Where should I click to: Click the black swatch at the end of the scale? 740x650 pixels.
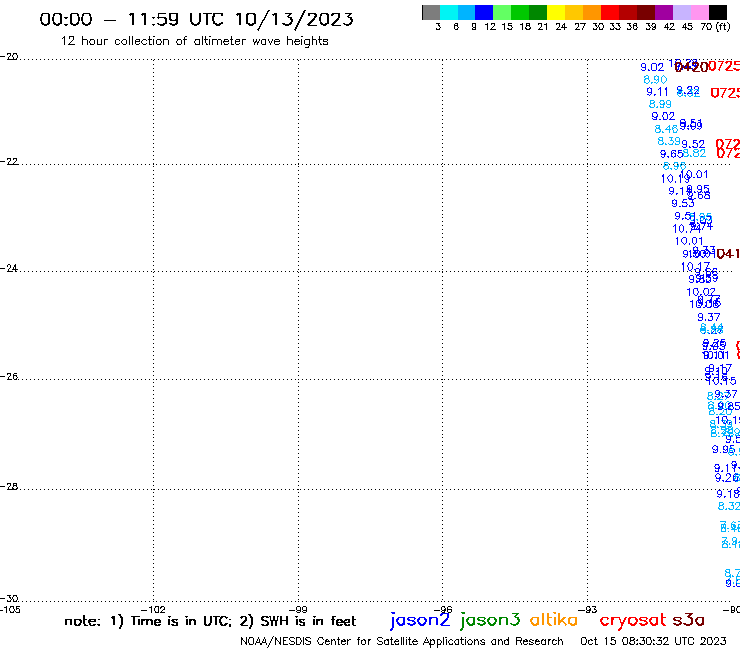tap(718, 12)
